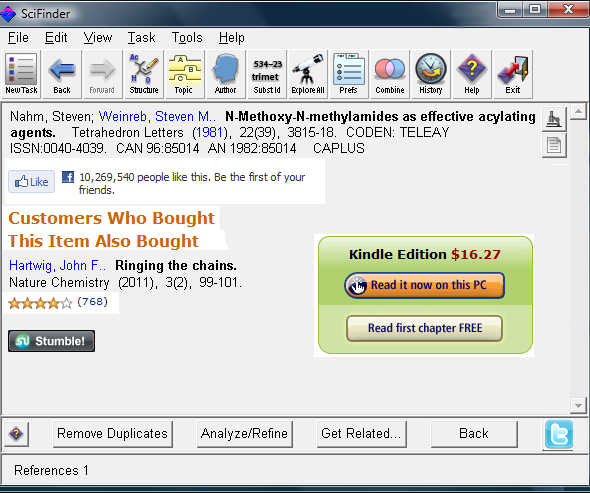This screenshot has height=493, width=590.
Task: Open the File menu
Action: (x=18, y=38)
